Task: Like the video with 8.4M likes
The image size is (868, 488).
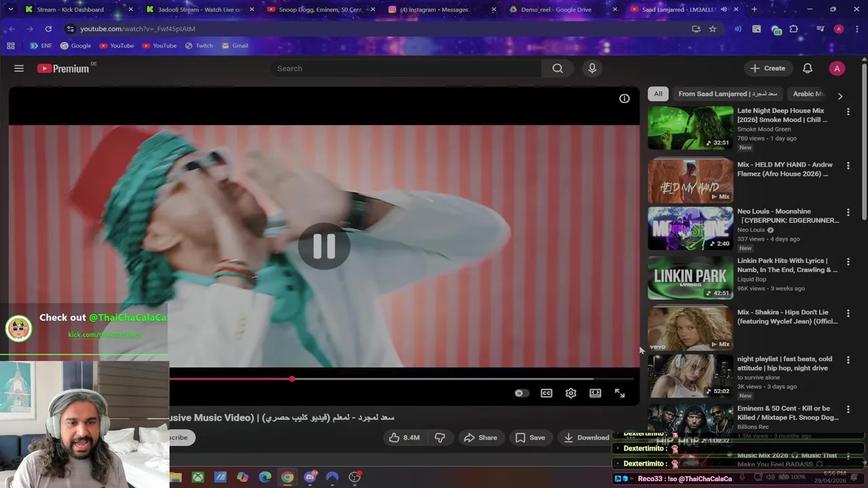Action: pyautogui.click(x=404, y=438)
